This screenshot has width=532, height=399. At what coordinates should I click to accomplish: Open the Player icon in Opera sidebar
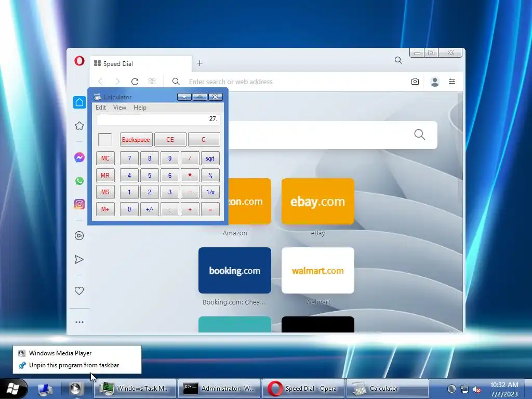[x=79, y=235]
